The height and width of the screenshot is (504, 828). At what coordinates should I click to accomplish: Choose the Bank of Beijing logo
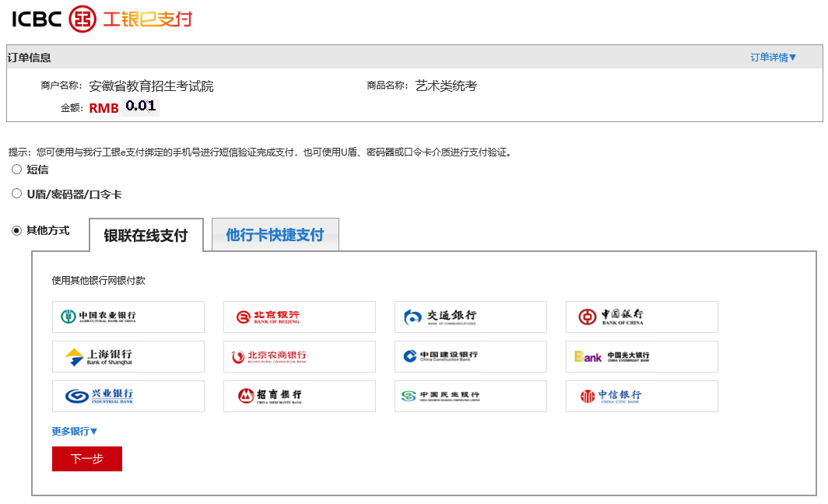click(x=299, y=317)
